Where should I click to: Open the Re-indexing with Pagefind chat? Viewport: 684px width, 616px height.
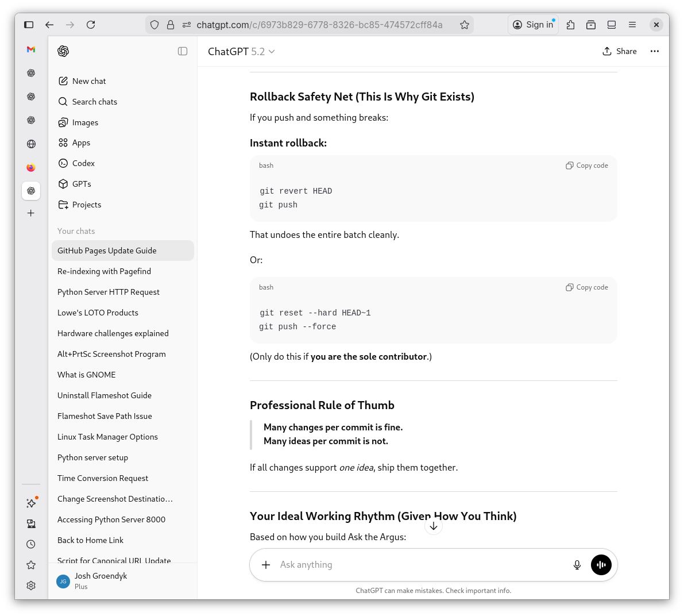(x=104, y=271)
